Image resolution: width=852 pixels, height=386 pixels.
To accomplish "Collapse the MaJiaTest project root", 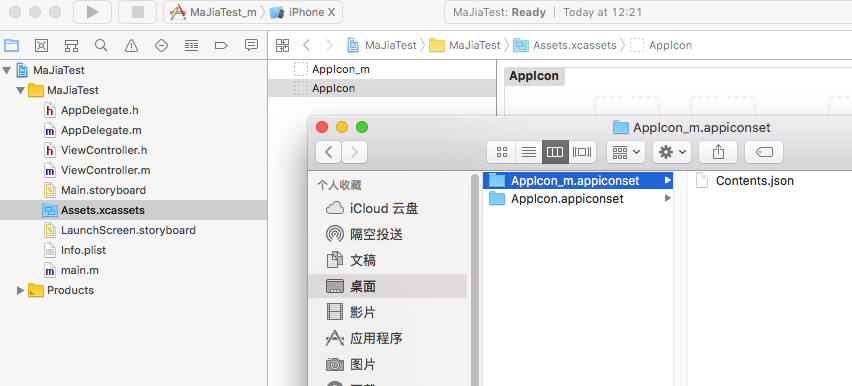I will pos(7,70).
